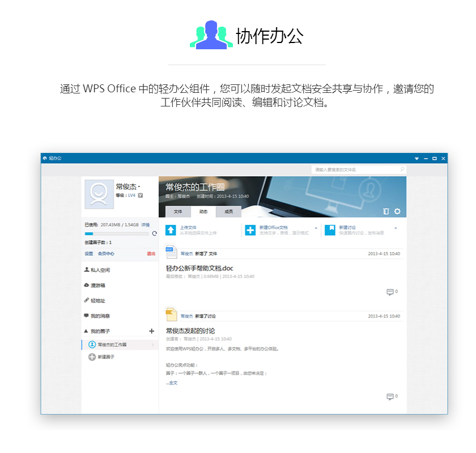Viewport: 476px width, 453px height.
Task: Expand the 新建讨论 dropdown arrow
Action: [396, 228]
